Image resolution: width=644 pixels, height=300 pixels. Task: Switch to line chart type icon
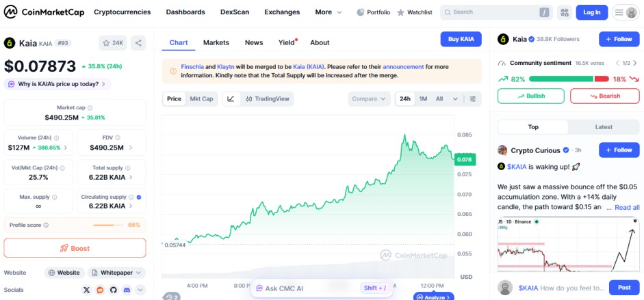231,99
